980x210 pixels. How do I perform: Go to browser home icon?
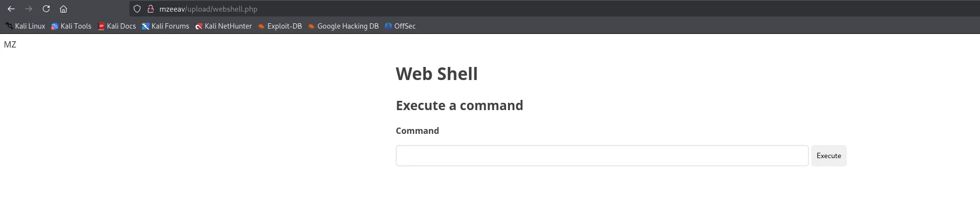(63, 9)
